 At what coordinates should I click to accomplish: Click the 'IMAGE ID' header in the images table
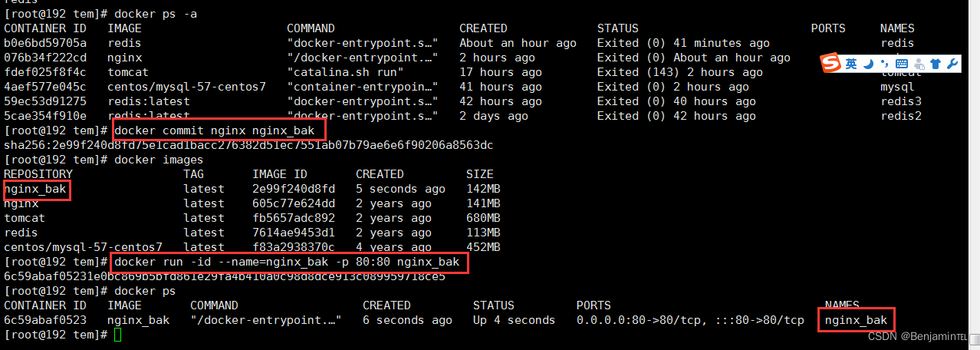pos(280,174)
